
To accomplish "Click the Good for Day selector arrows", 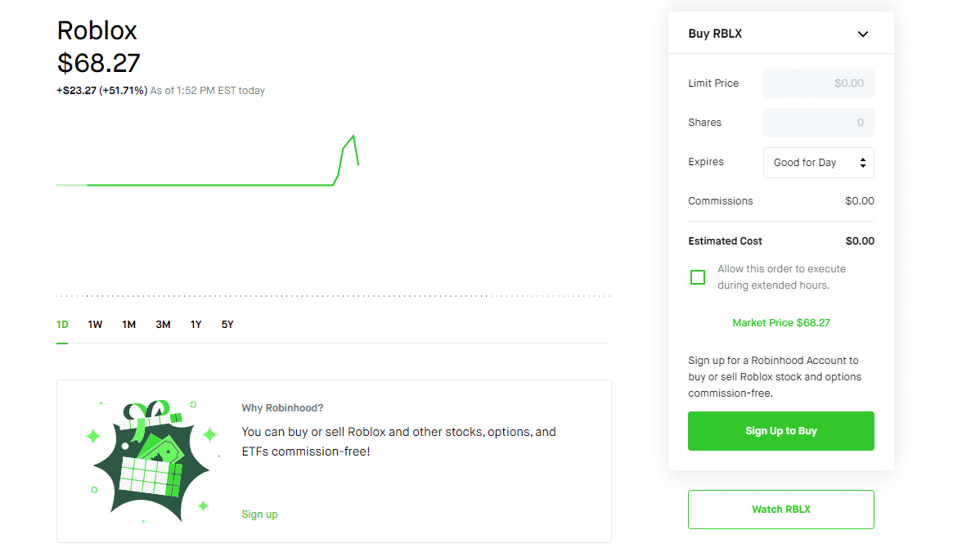I will 862,163.
